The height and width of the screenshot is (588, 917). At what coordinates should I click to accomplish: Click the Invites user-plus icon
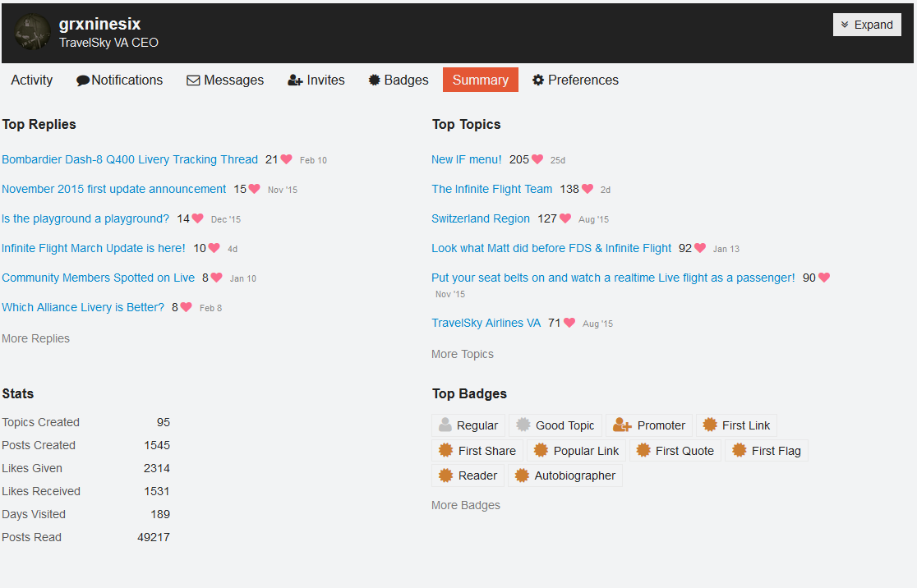pyautogui.click(x=295, y=80)
